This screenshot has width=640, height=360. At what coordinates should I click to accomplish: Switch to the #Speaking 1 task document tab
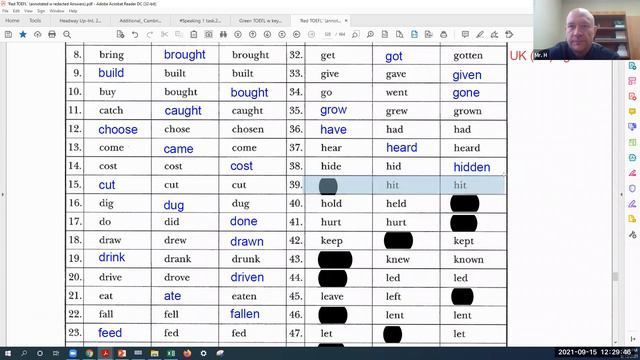click(200, 20)
